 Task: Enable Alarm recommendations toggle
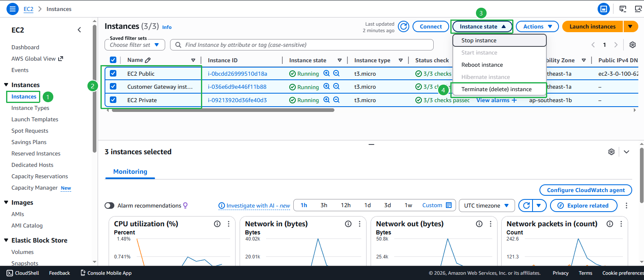tap(109, 206)
